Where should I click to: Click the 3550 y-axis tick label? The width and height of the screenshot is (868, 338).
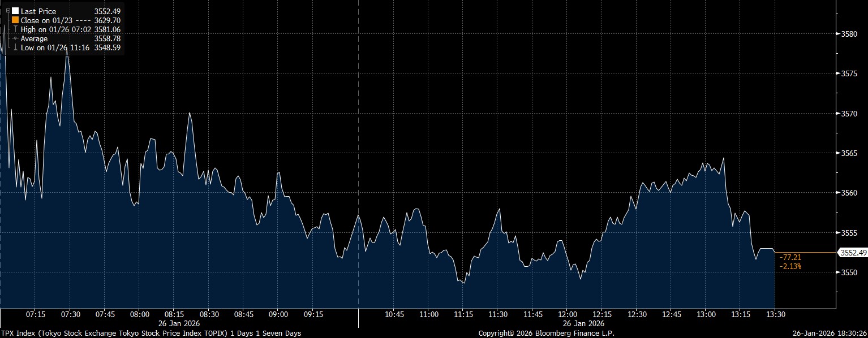[849, 272]
